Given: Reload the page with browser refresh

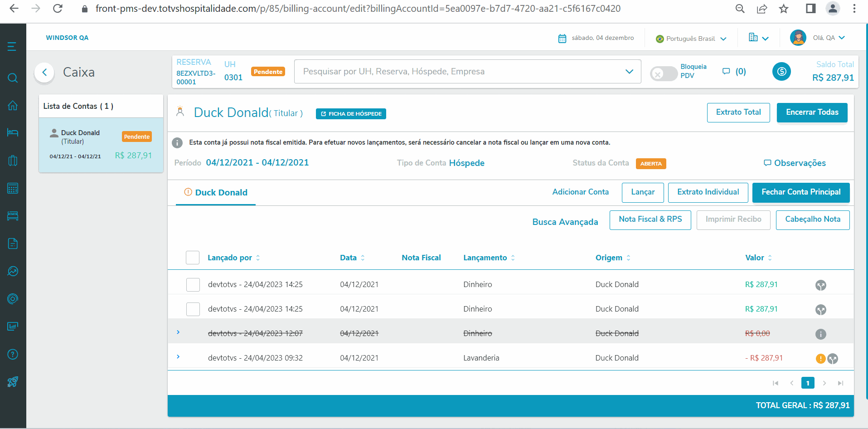Looking at the screenshot, I should tap(58, 9).
